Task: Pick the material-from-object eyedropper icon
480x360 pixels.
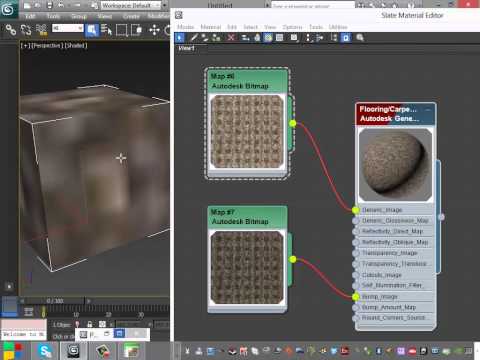Action: (194, 38)
